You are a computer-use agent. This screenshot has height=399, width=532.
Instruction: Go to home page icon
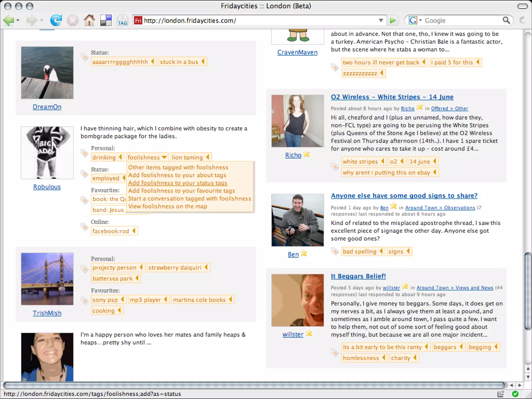tap(89, 20)
